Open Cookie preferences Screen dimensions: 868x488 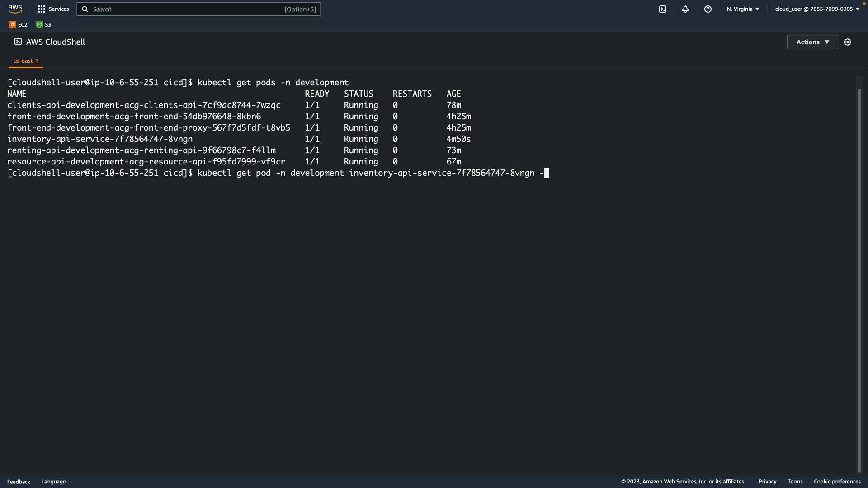point(837,482)
